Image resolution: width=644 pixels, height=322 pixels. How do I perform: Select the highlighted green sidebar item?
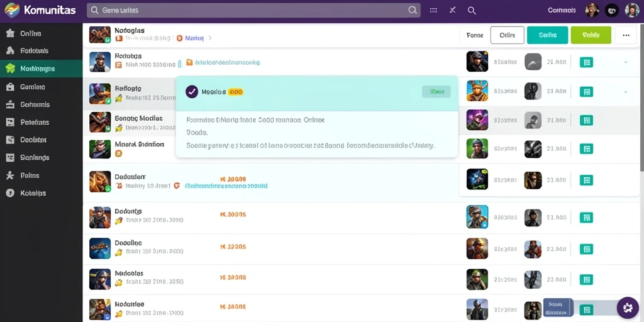coord(41,69)
